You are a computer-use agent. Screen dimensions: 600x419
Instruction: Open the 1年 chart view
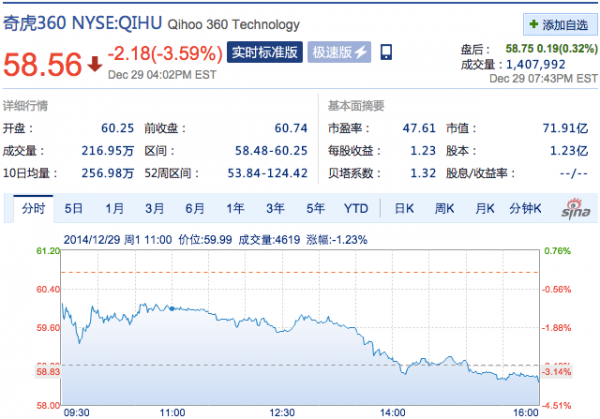coord(235,209)
